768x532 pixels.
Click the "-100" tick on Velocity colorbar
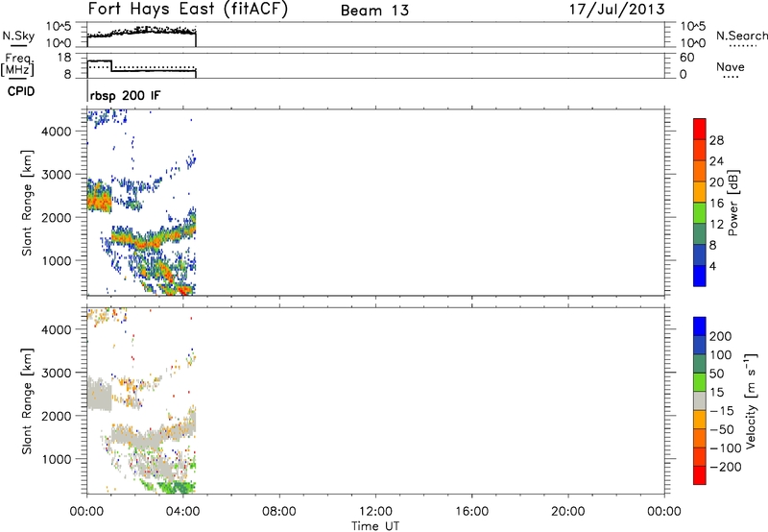click(x=726, y=448)
